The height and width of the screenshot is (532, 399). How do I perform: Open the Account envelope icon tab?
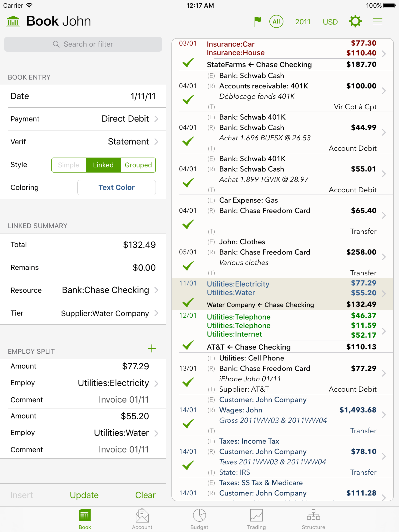pos(142,519)
